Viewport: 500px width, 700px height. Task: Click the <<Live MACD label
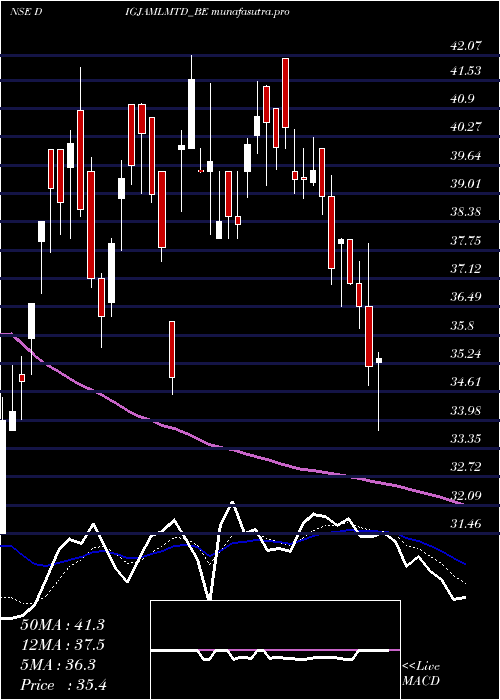point(421,674)
